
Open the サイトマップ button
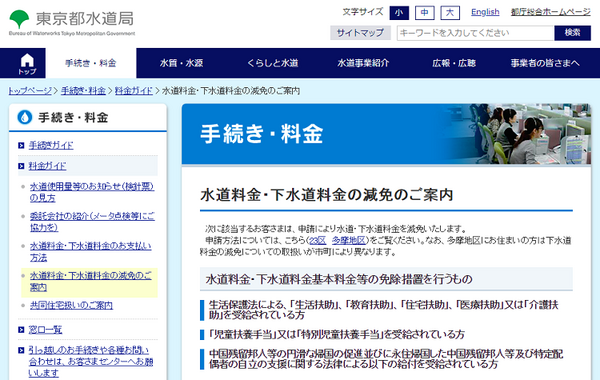point(360,33)
